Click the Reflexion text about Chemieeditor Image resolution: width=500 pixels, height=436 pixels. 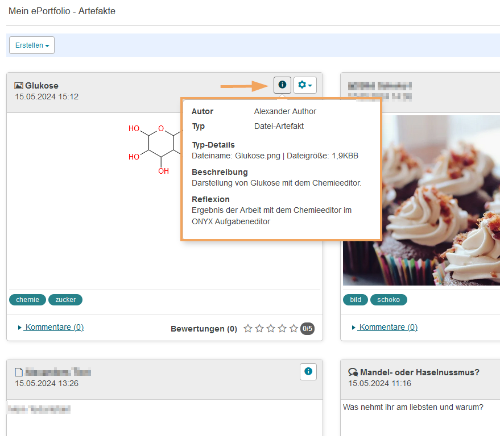[x=272, y=216]
